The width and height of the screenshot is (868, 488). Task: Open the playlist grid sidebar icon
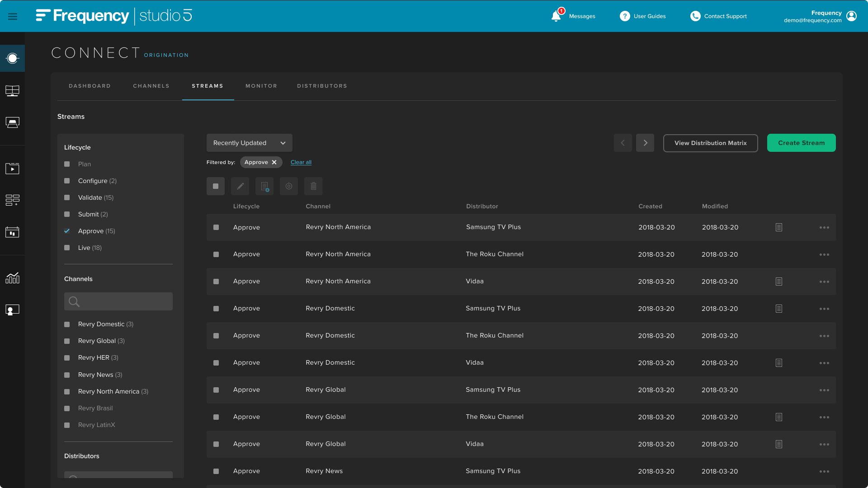tap(12, 200)
